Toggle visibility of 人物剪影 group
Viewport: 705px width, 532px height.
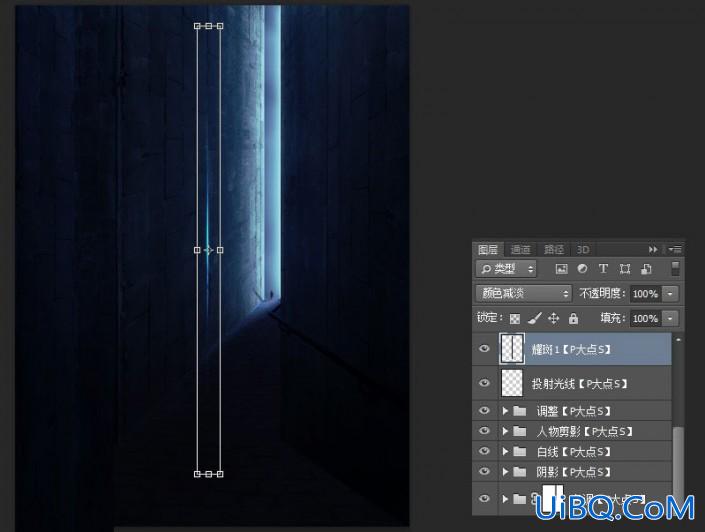coord(484,430)
